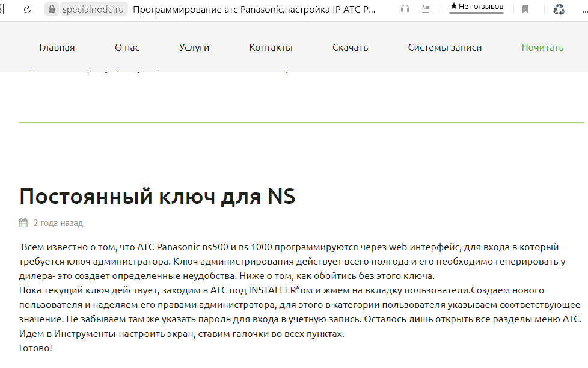Open the 'Нет отзывов' site reviews badge

(x=477, y=7)
